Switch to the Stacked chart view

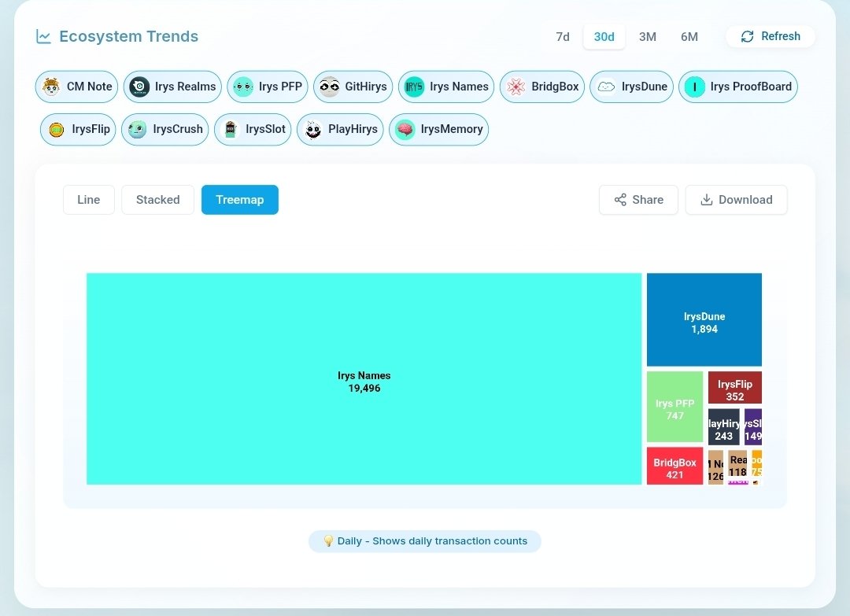coord(157,200)
